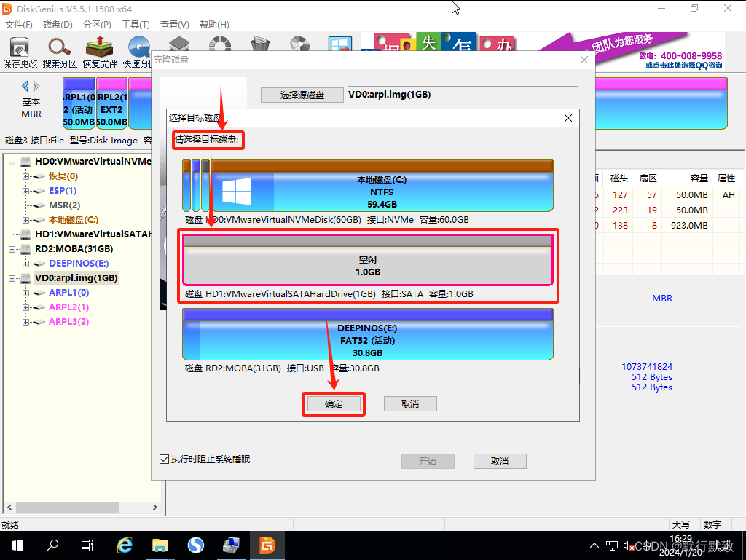746x560 pixels.
Task: Launch Internet Explorer from the taskbar
Action: [x=124, y=545]
